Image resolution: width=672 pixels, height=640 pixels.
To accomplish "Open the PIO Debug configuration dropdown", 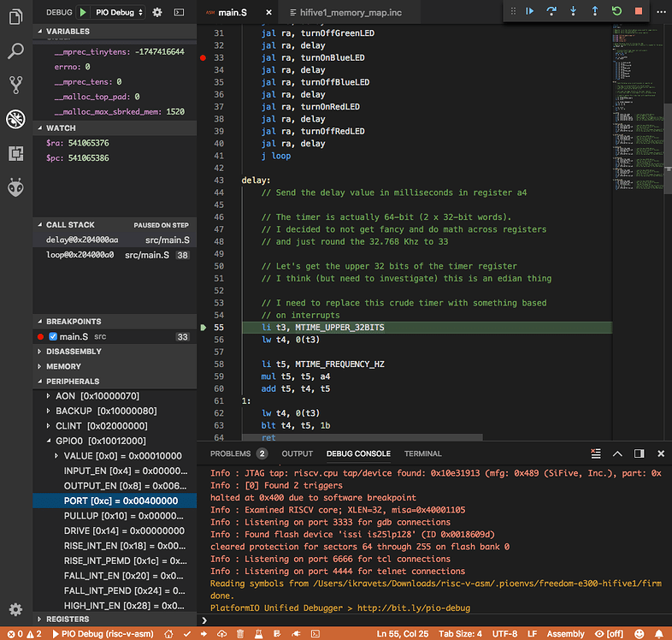I will (x=120, y=13).
